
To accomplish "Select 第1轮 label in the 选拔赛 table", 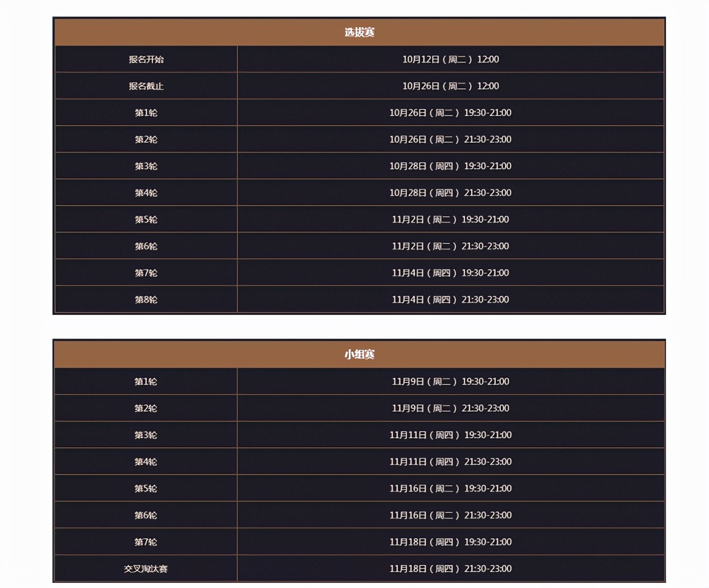I will [146, 112].
